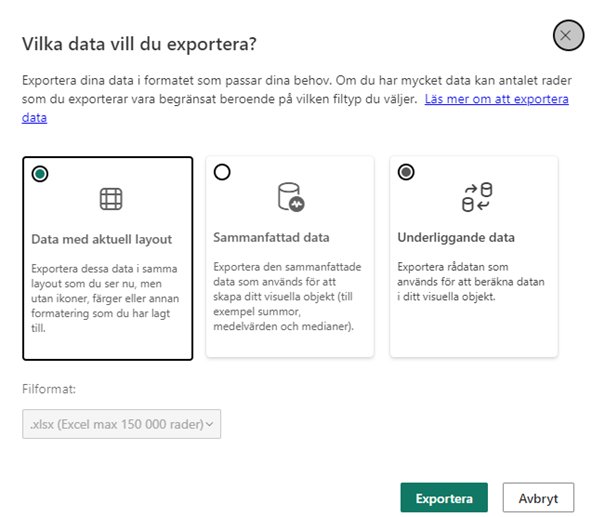The width and height of the screenshot is (605, 517).
Task: Click the table grid icon for current layout
Action: tap(110, 199)
